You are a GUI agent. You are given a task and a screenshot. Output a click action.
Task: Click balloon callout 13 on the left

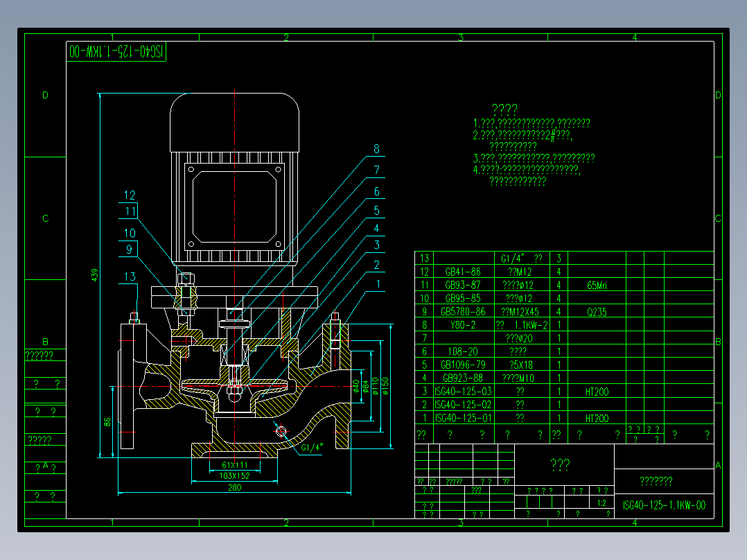pos(129,277)
